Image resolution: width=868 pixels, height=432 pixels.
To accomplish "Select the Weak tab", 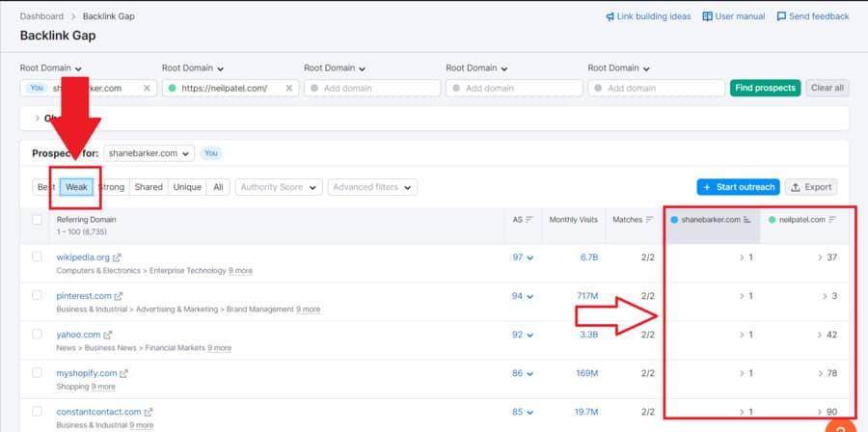I will click(76, 187).
